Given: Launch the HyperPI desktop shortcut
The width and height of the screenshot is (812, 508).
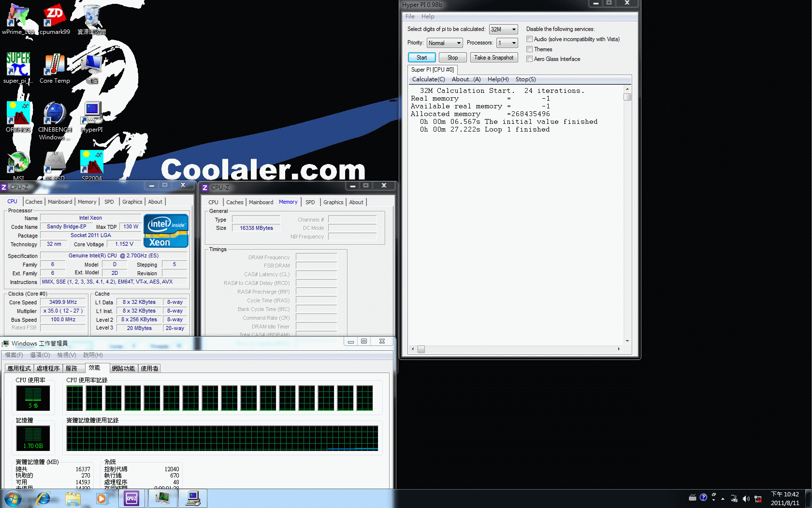Looking at the screenshot, I should click(x=92, y=117).
